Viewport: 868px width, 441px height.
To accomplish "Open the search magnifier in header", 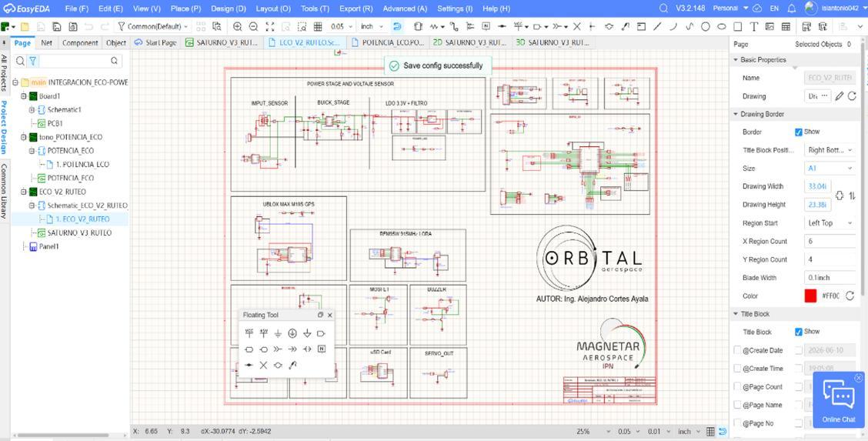I will (664, 8).
